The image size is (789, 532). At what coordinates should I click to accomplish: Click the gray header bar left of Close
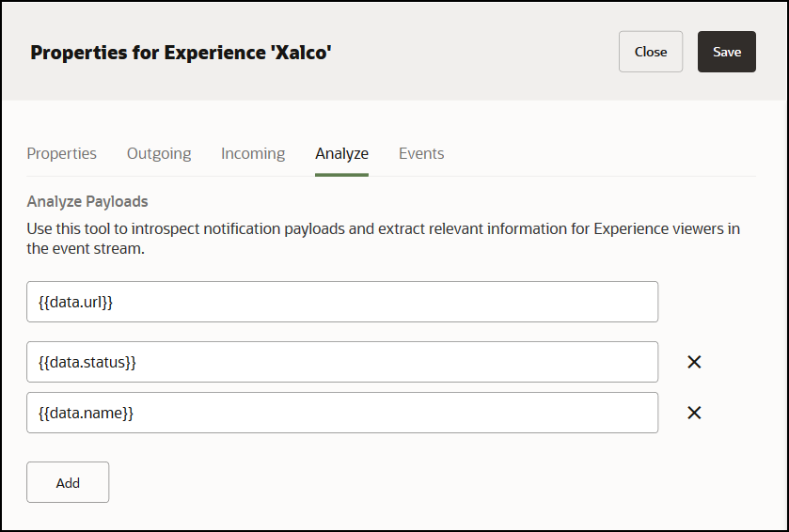tap(470, 52)
